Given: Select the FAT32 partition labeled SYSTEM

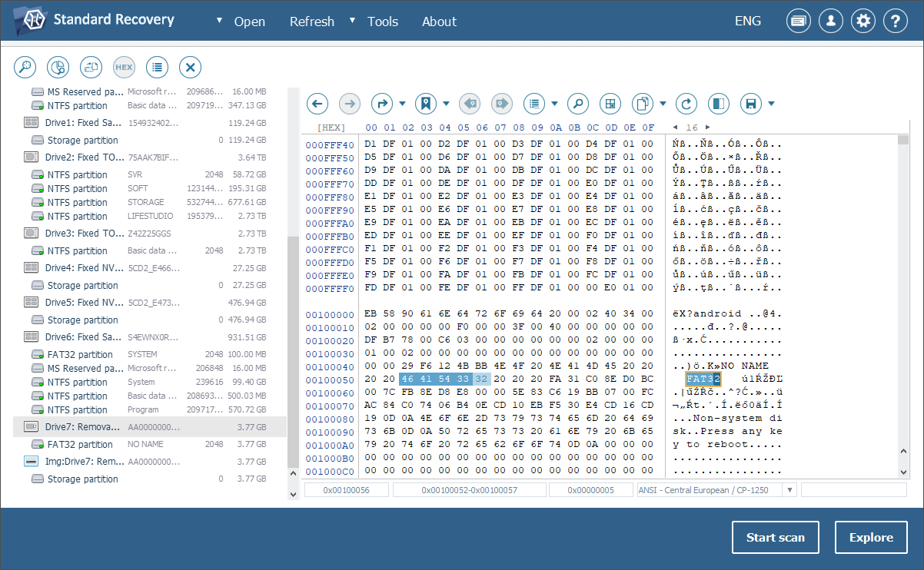Looking at the screenshot, I should pyautogui.click(x=149, y=354).
